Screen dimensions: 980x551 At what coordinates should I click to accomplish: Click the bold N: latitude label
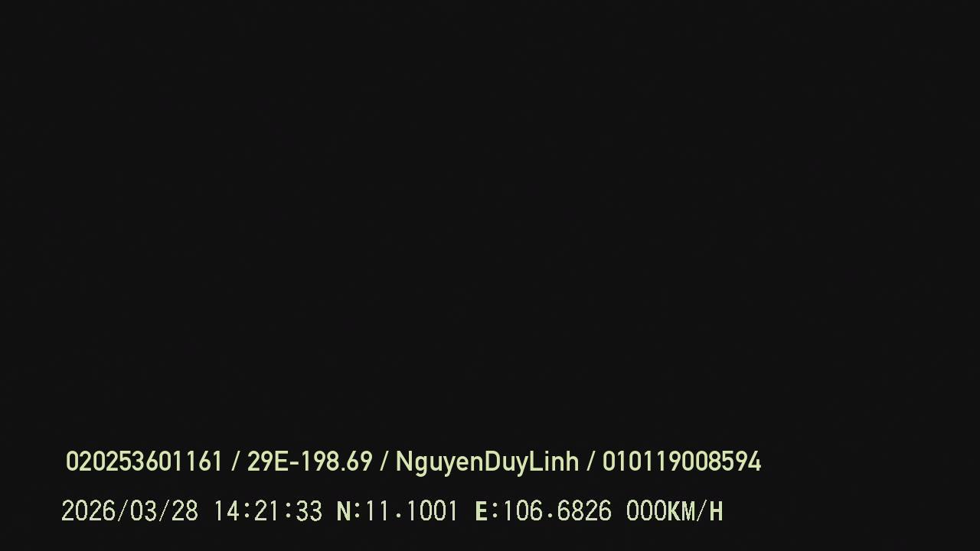pyautogui.click(x=348, y=511)
